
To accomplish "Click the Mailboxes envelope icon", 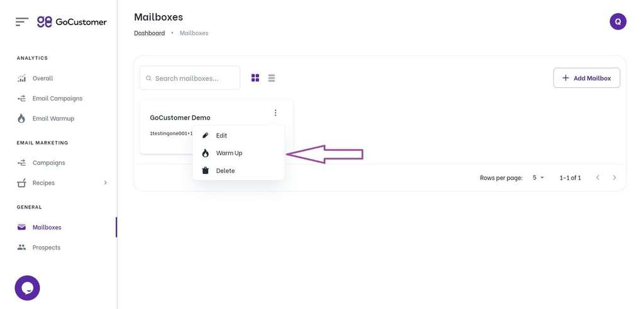I will (x=21, y=227).
